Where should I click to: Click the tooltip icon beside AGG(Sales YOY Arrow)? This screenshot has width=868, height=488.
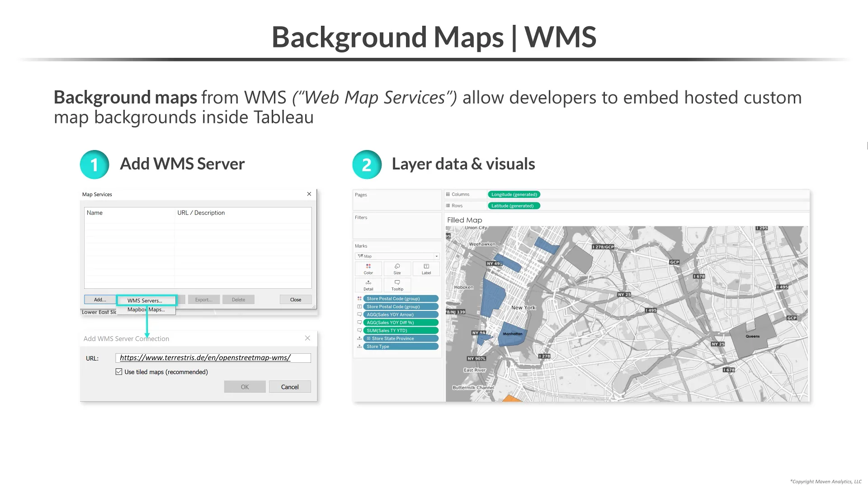359,314
